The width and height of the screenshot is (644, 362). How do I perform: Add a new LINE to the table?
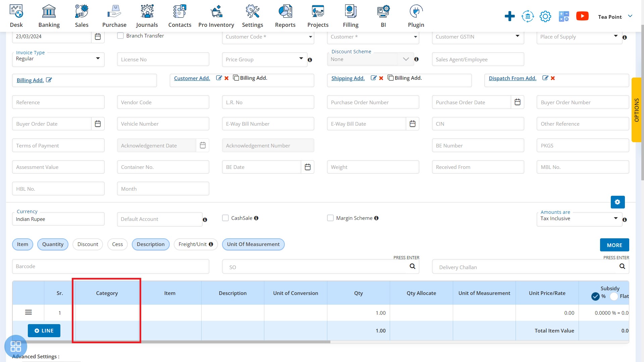(x=44, y=330)
